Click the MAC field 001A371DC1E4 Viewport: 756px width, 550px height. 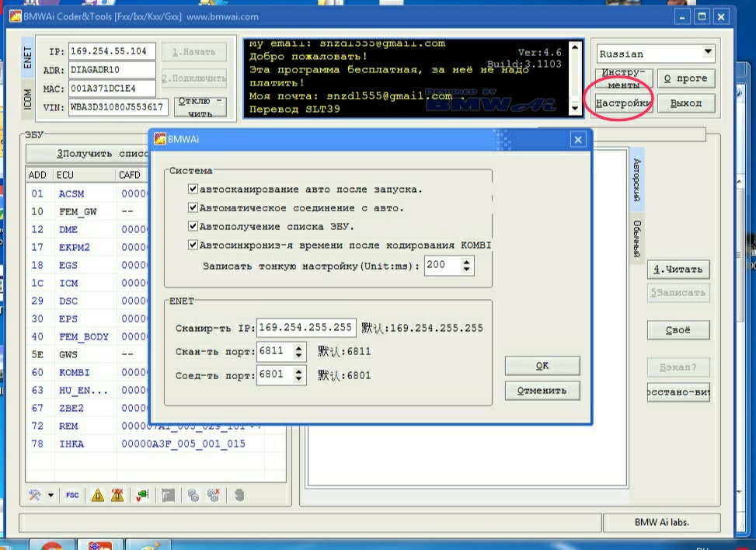pos(113,89)
